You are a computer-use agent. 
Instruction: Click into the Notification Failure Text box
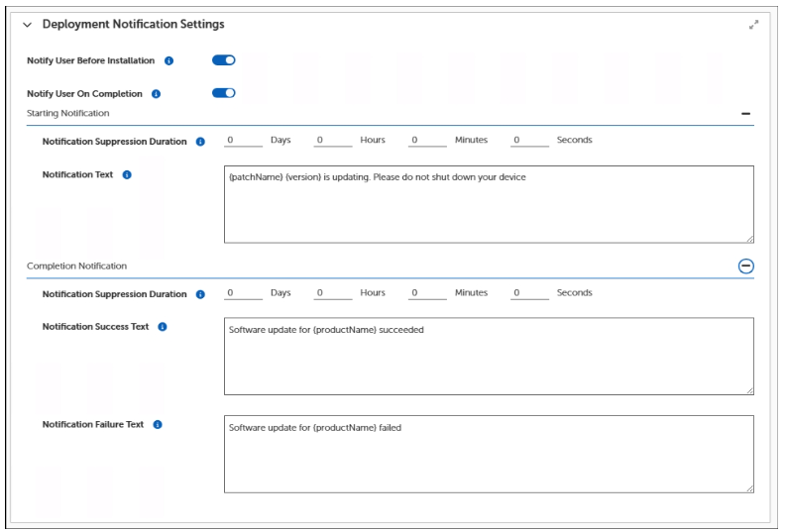coord(488,454)
